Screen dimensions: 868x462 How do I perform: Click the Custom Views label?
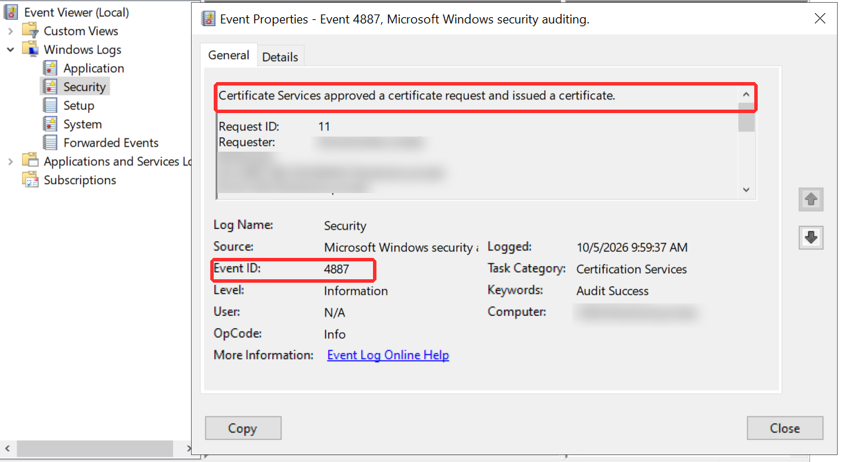(x=81, y=31)
